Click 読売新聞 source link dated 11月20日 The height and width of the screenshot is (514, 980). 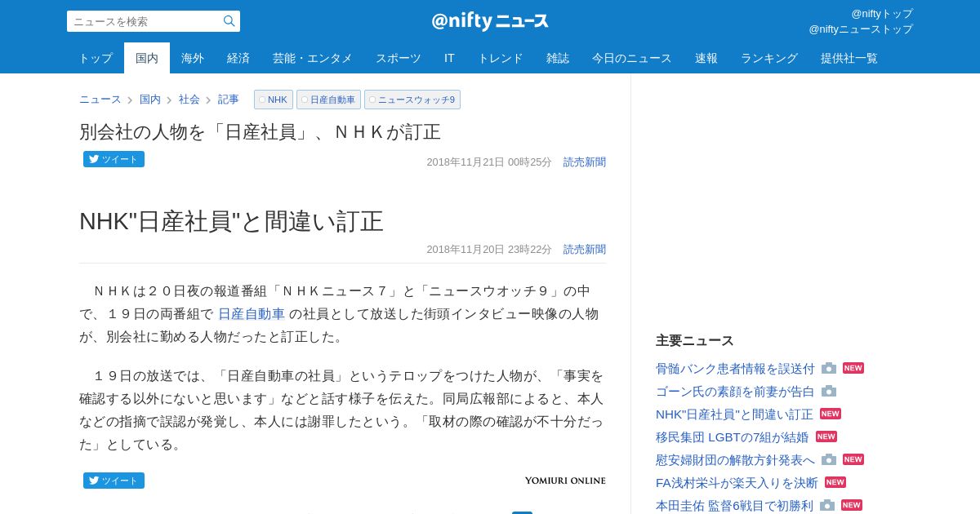[x=585, y=250]
